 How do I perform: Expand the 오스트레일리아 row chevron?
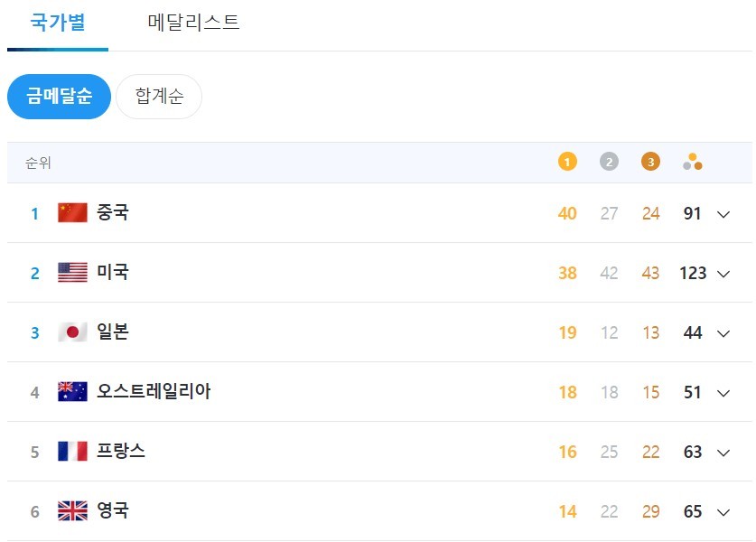(x=723, y=393)
